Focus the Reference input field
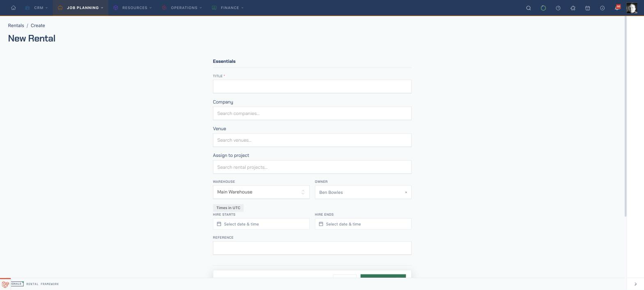The image size is (644, 290). (x=312, y=248)
